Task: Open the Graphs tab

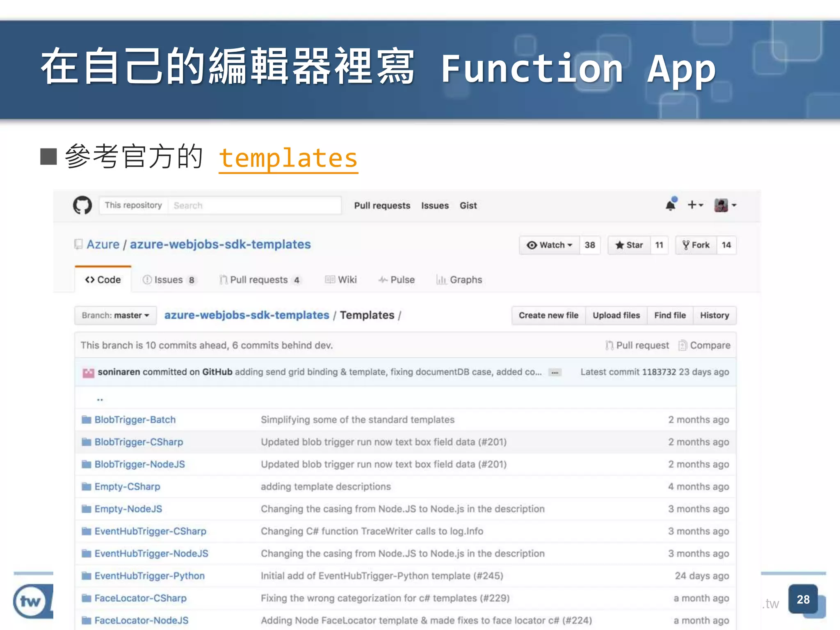Action: 459,280
